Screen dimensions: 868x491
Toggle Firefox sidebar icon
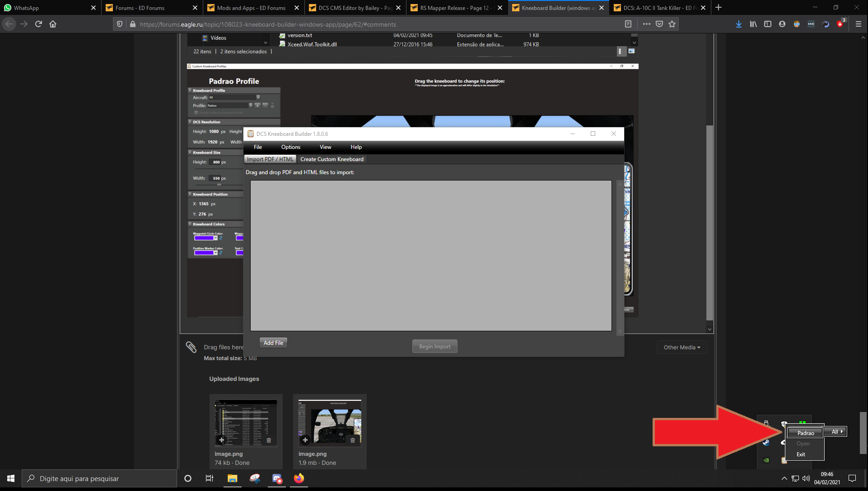point(768,24)
